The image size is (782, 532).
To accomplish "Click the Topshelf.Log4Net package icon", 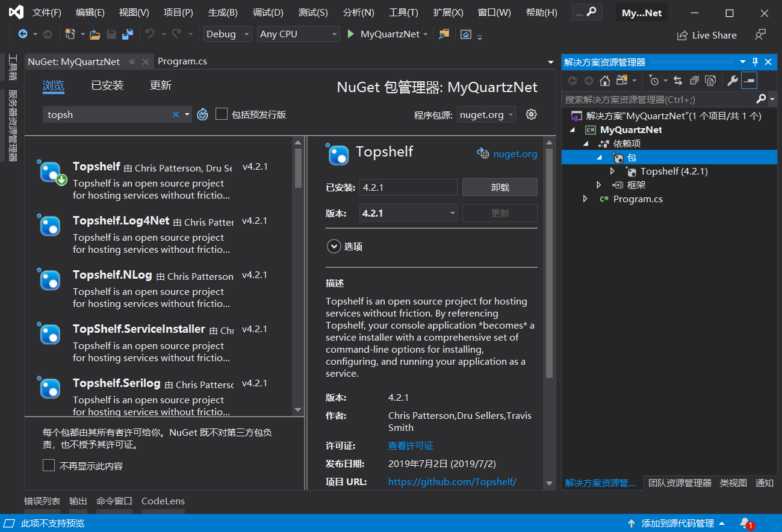I will pos(50,226).
